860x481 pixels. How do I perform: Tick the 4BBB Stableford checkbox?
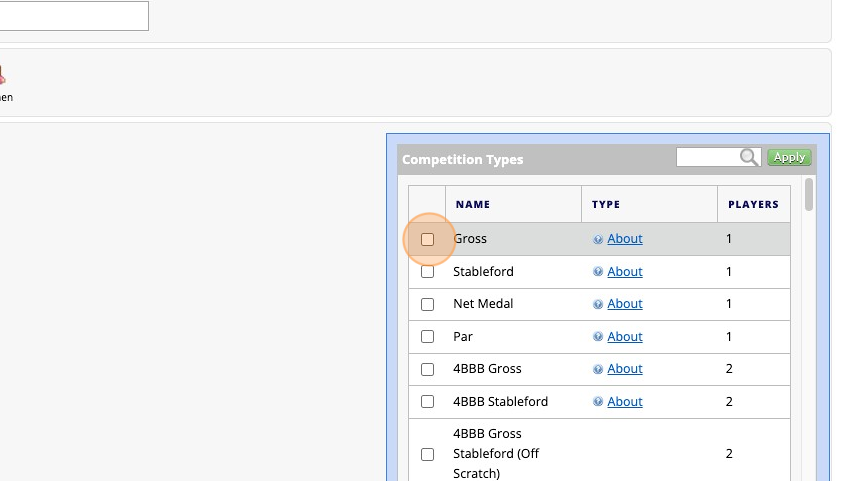pos(428,402)
